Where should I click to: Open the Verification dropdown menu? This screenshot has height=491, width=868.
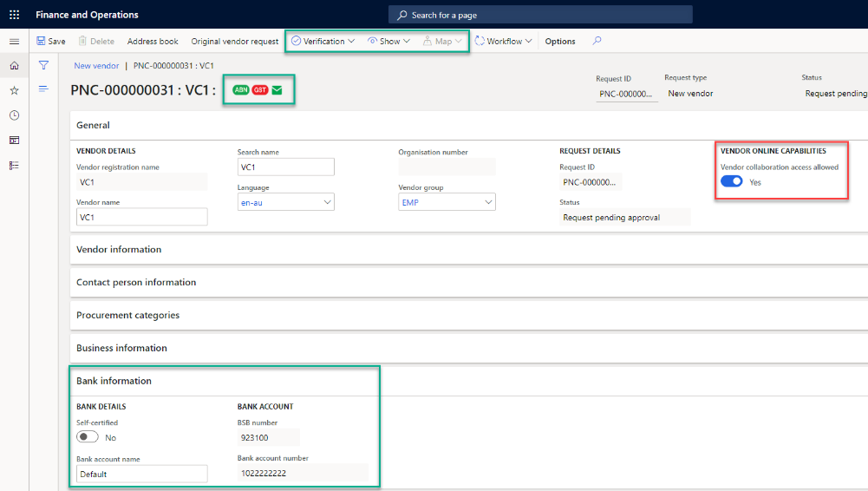(x=323, y=41)
